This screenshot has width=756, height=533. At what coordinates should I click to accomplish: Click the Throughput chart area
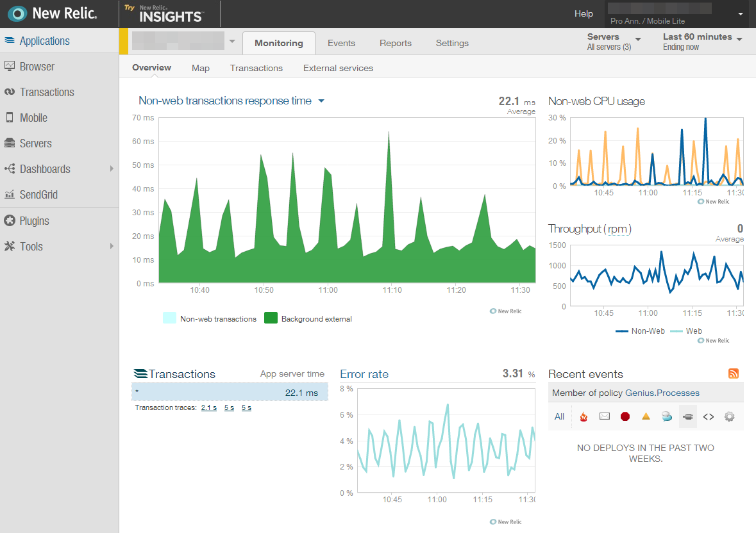[x=657, y=275]
